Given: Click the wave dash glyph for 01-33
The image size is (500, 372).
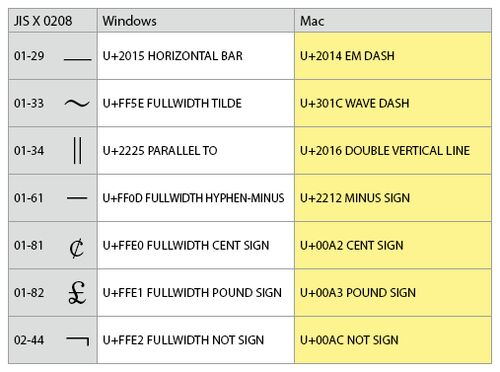Looking at the screenshot, I should pos(77,104).
